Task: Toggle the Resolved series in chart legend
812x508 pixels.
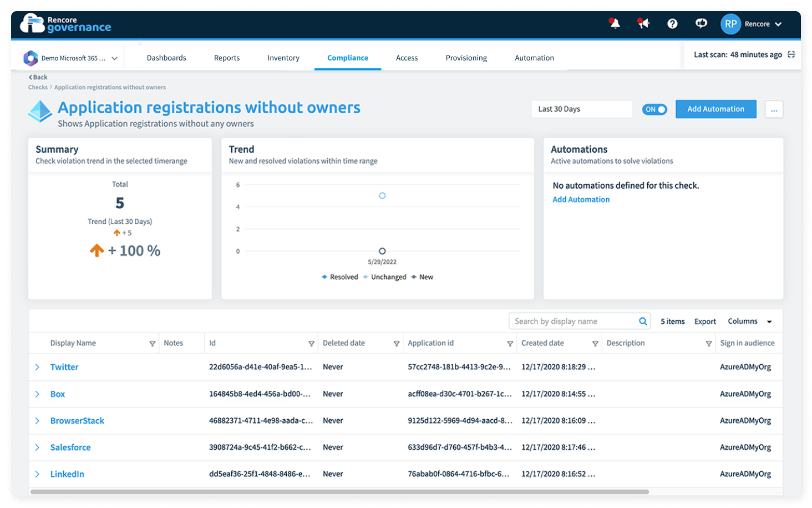Action: point(340,277)
